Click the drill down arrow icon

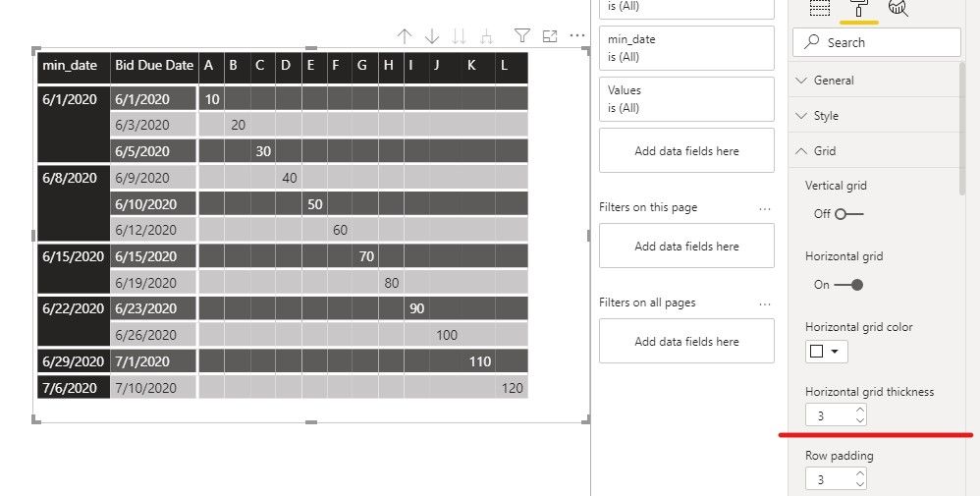(432, 36)
